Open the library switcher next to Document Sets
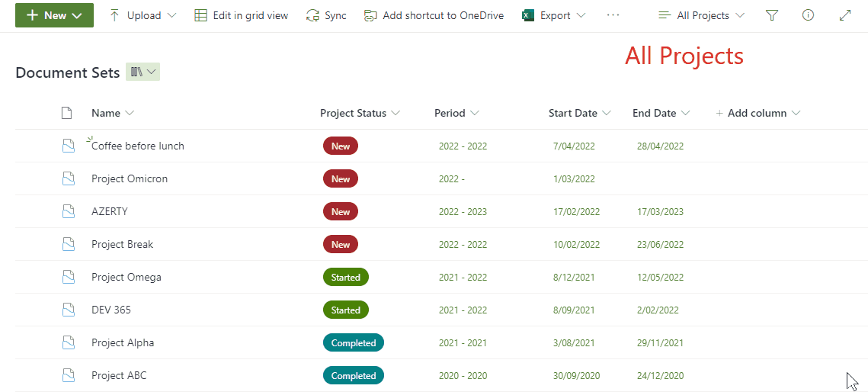Screen dimensions: 868x392 coord(143,72)
